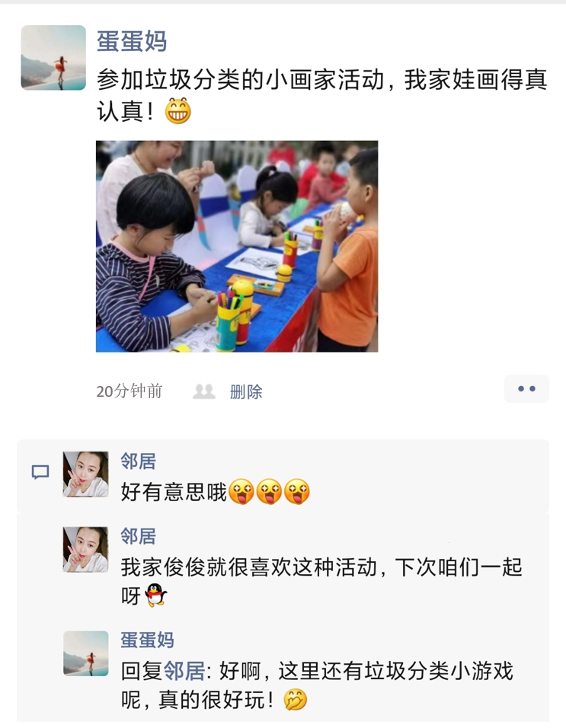
Task: Click the comment bubble icon
Action: [40, 471]
